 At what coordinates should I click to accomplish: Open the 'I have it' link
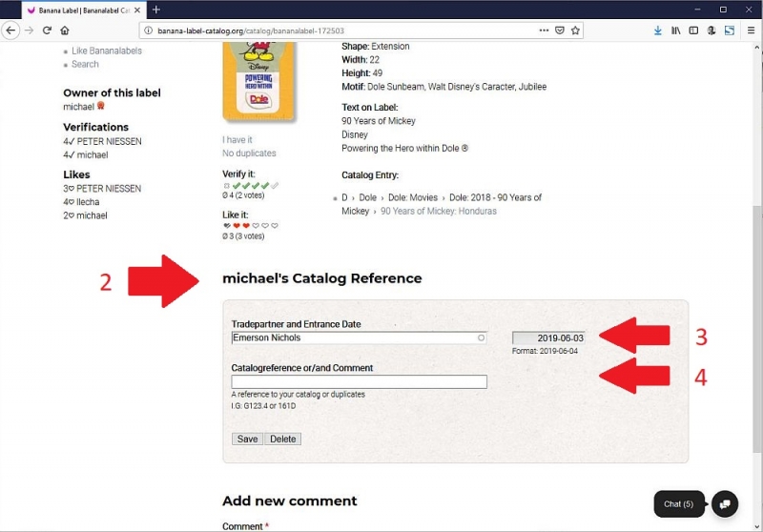[x=238, y=140]
